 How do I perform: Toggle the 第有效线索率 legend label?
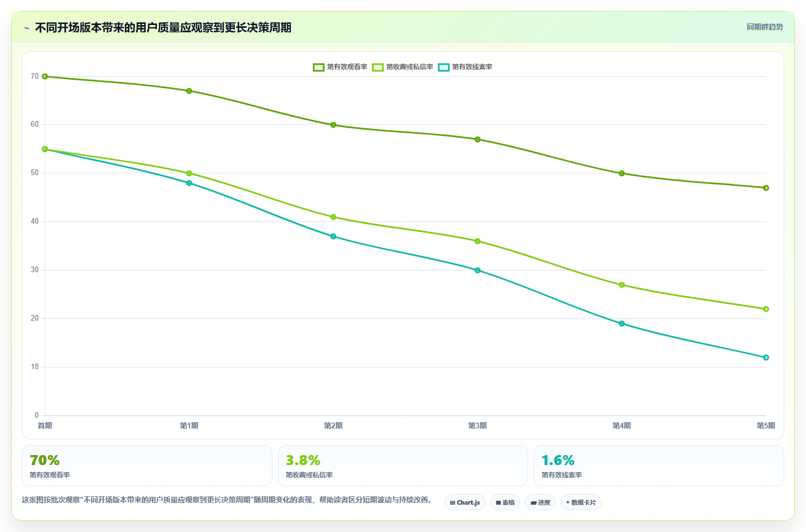(472, 67)
